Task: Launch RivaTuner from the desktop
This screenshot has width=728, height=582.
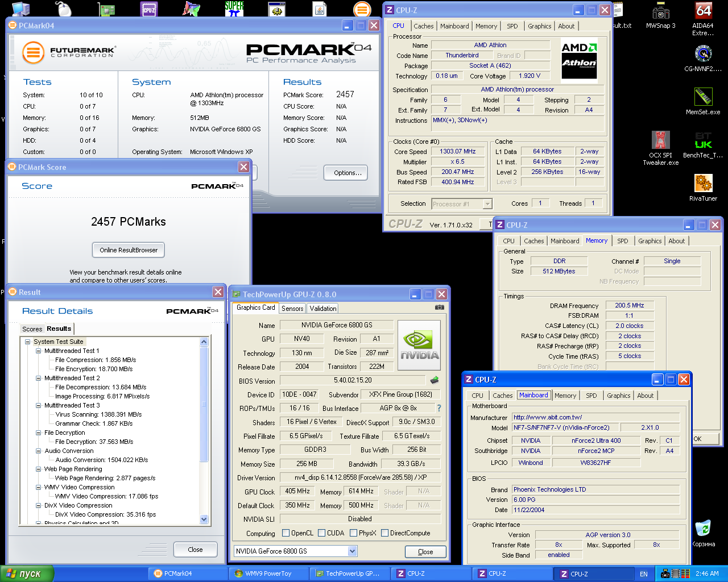Action: pyautogui.click(x=704, y=188)
